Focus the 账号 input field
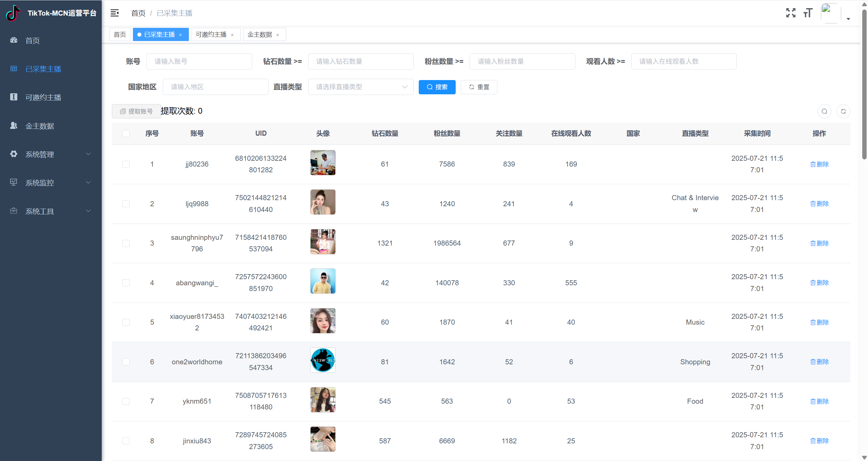Viewport: 868px width, 461px height. 199,61
